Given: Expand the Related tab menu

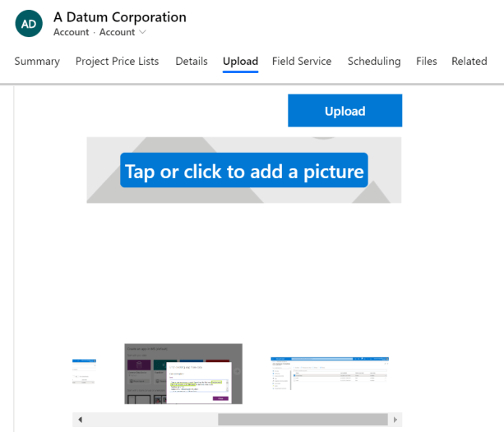Looking at the screenshot, I should [x=469, y=62].
